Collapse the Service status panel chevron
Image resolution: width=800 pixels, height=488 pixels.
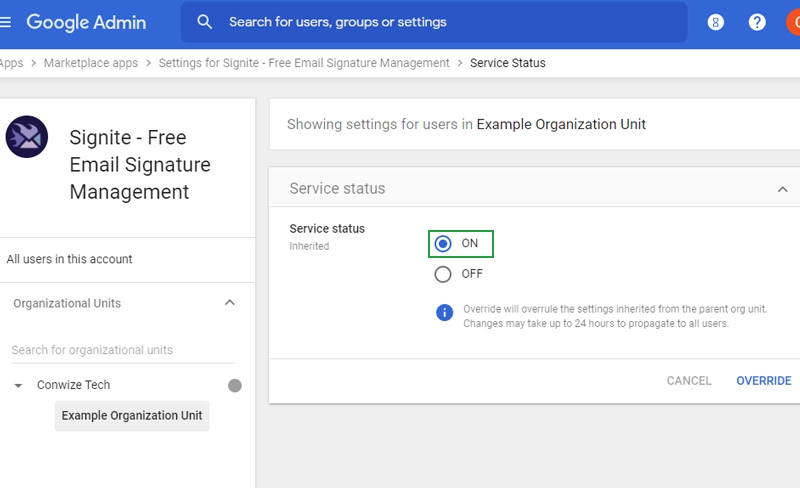pyautogui.click(x=782, y=189)
